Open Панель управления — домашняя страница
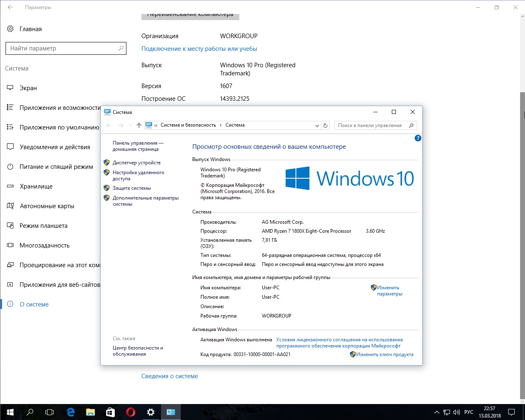 click(138, 146)
